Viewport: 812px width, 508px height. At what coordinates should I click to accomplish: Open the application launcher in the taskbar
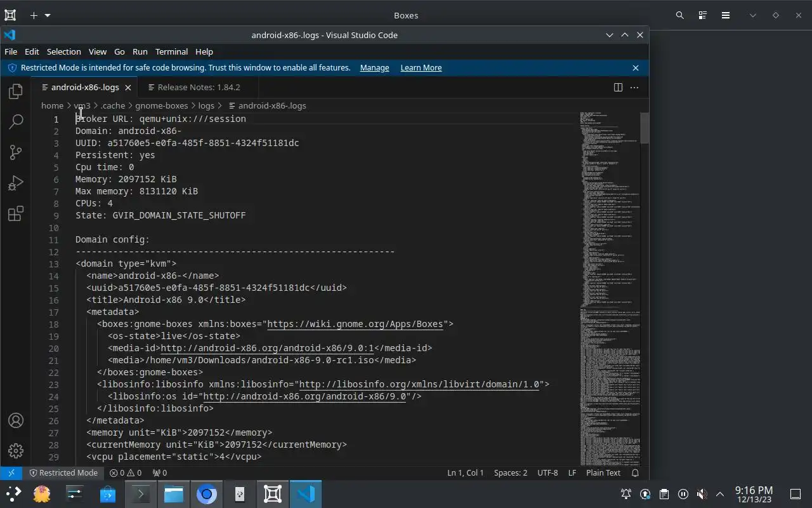pyautogui.click(x=14, y=494)
